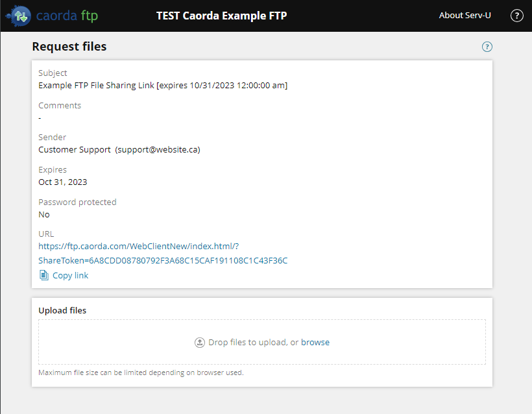Click the subject text with expiry date

tap(163, 85)
